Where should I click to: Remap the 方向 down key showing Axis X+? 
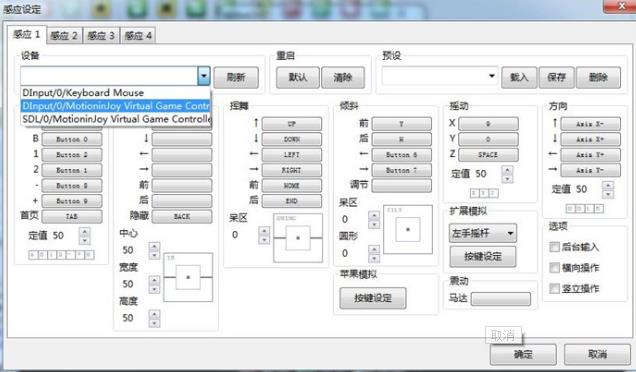[591, 139]
